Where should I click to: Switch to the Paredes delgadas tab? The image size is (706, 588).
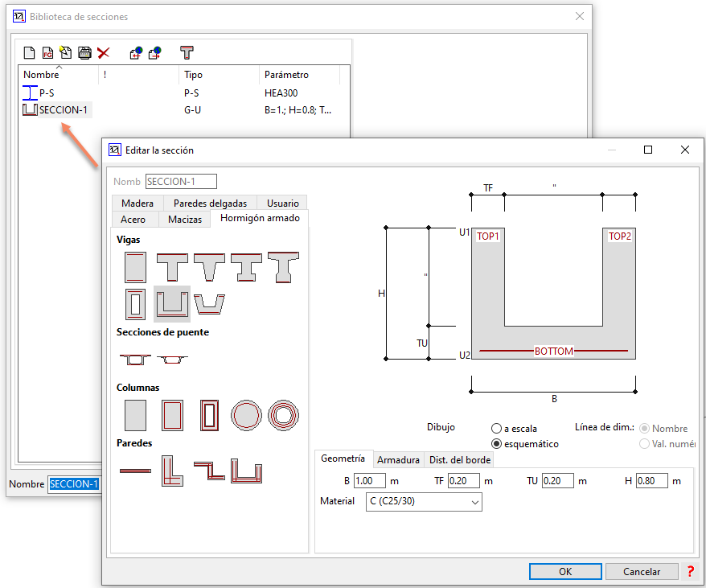(x=210, y=204)
